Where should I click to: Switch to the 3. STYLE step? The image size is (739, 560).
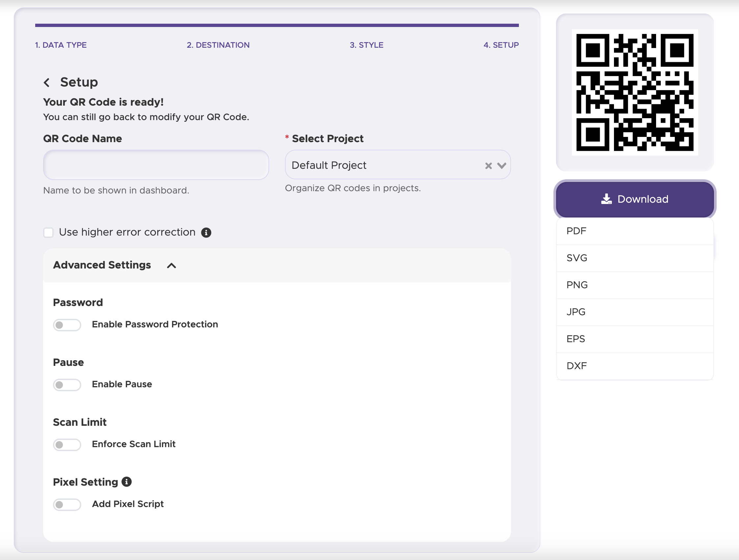(x=367, y=45)
